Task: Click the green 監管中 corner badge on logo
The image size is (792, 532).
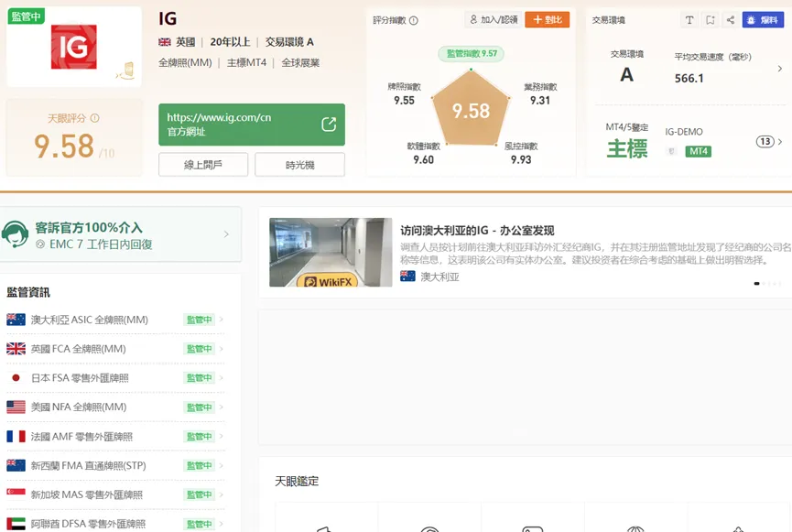Action: (27, 16)
